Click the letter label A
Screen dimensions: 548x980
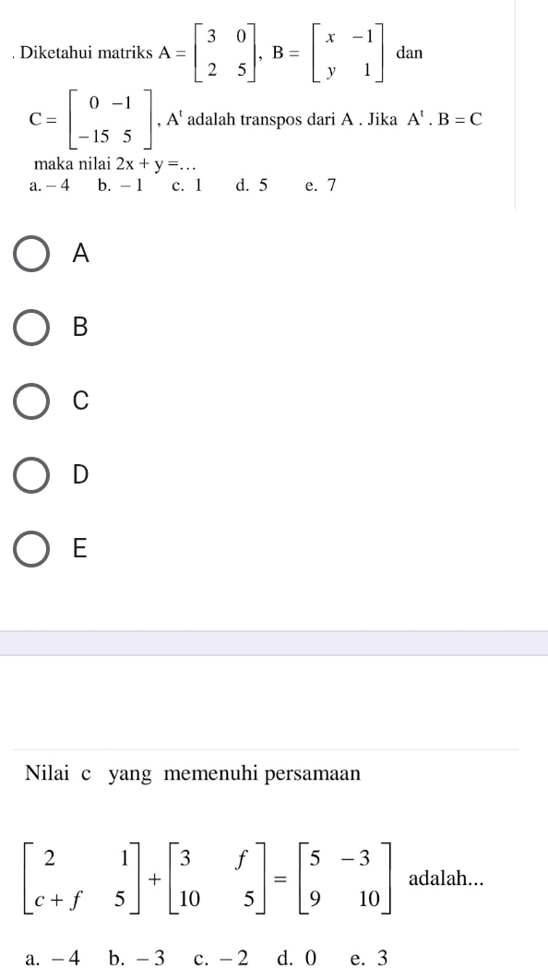pos(80,254)
